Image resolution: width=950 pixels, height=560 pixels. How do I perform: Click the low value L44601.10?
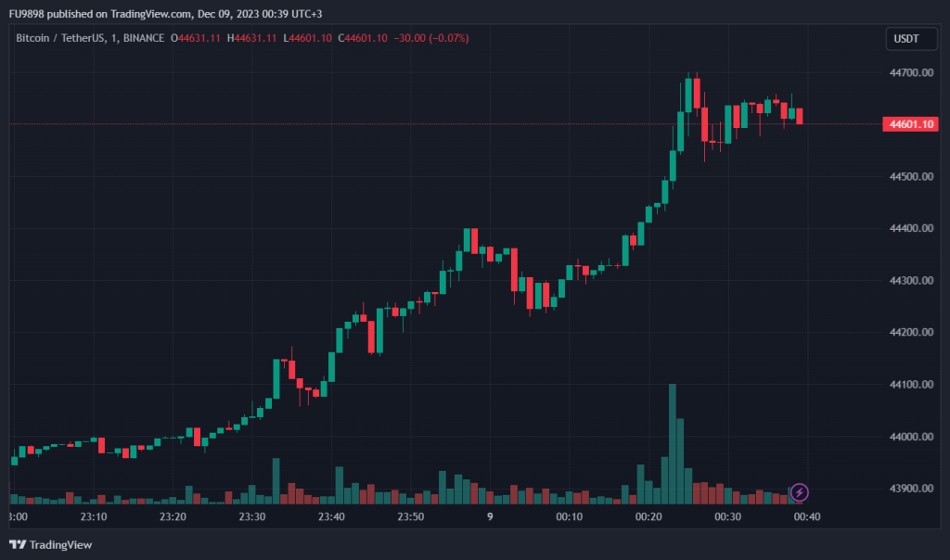[310, 38]
